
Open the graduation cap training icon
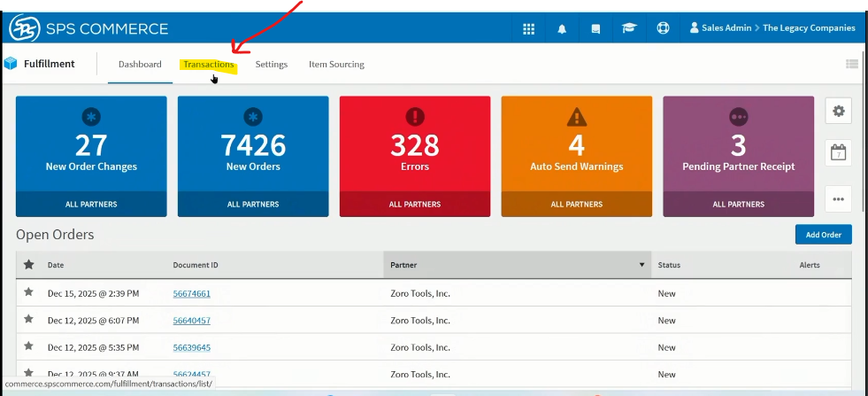click(x=629, y=27)
